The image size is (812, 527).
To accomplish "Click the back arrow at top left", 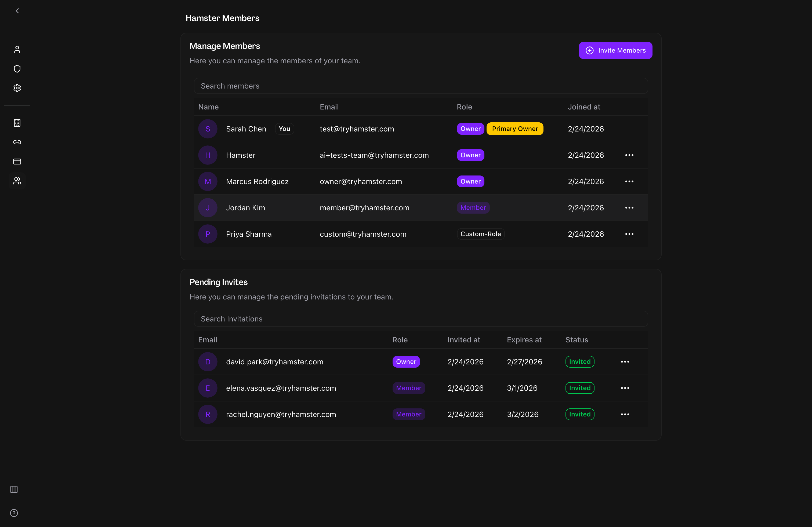I will point(17,10).
